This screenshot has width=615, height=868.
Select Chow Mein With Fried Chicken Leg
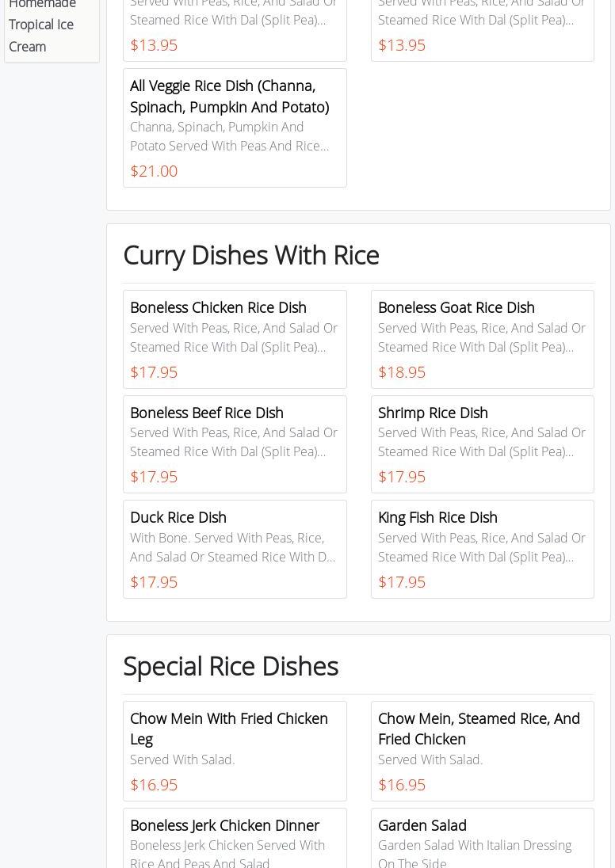228,728
